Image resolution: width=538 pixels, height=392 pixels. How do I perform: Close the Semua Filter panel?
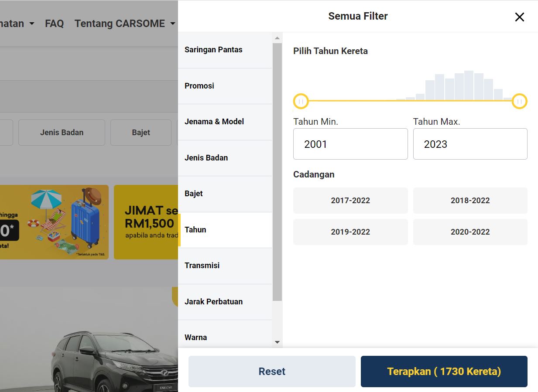coord(519,17)
